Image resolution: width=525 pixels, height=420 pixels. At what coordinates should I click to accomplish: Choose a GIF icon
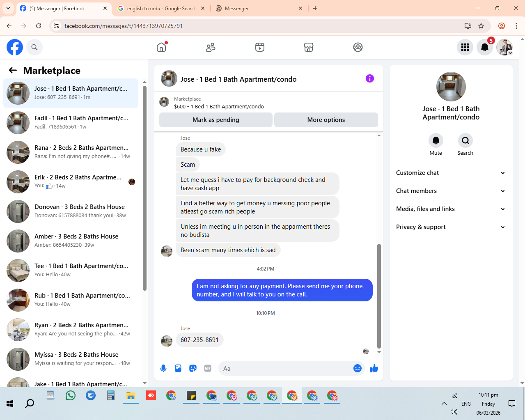(208, 368)
